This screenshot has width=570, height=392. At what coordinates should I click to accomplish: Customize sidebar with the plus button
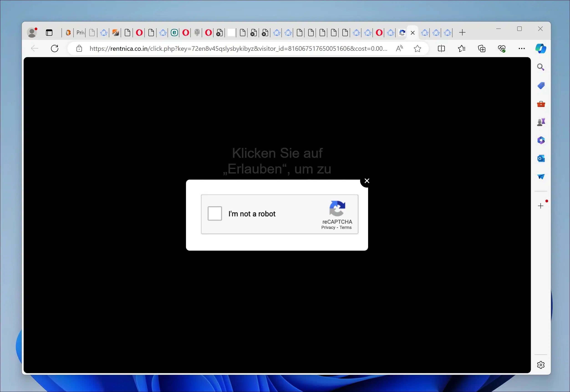pyautogui.click(x=541, y=206)
